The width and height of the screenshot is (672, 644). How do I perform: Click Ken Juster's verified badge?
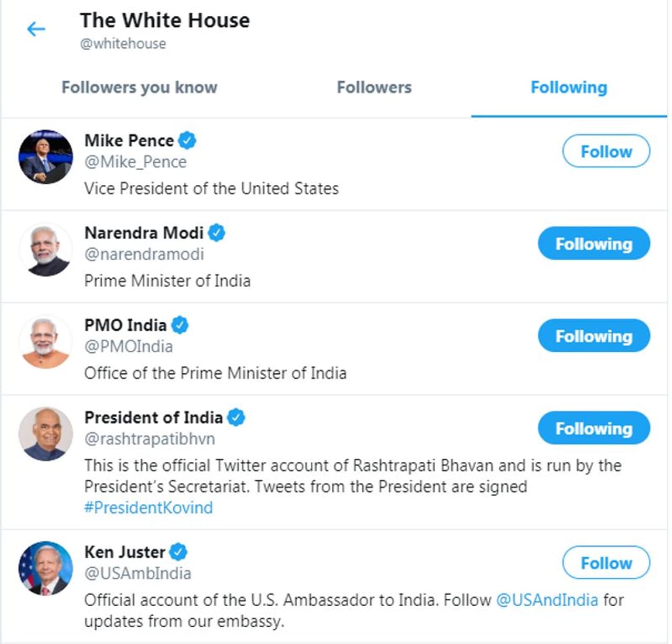(178, 552)
